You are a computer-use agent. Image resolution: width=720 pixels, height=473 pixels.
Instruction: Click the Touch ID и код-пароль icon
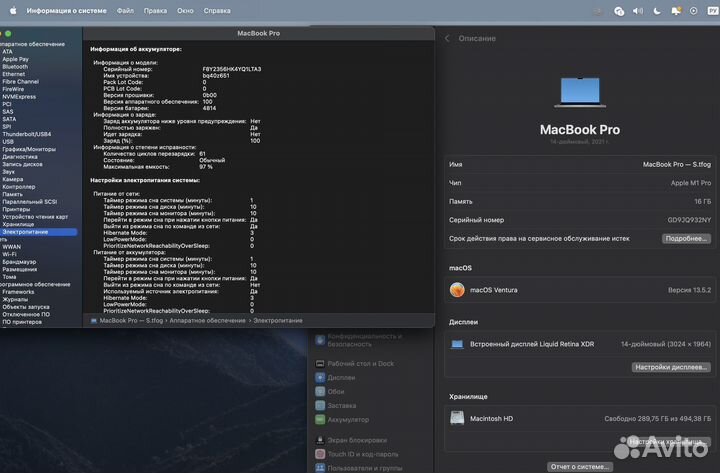coord(320,454)
